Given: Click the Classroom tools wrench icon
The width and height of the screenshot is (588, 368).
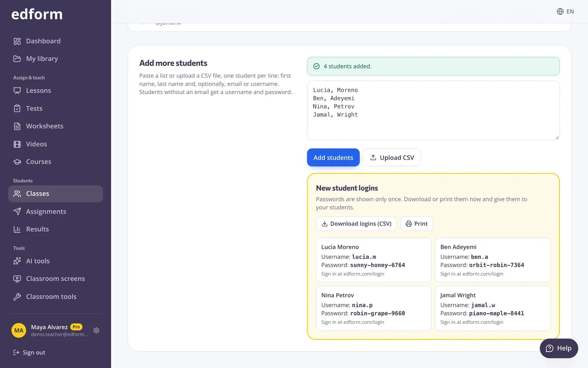Looking at the screenshot, I should (17, 297).
